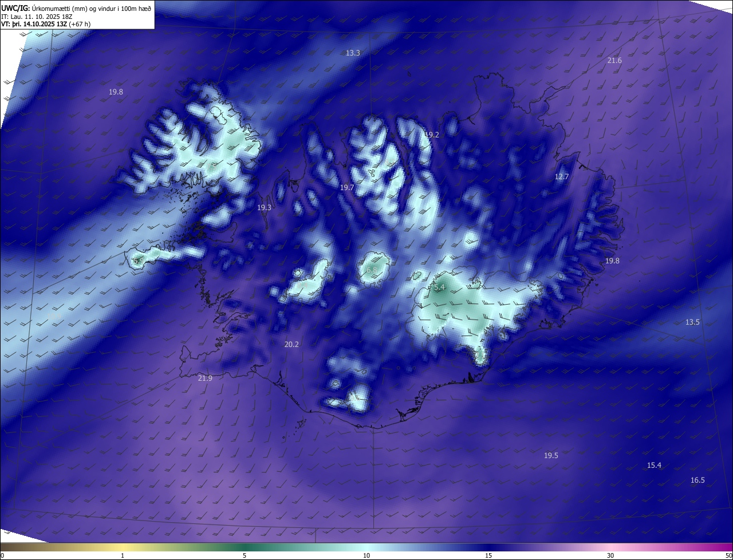Click the 15.4 value on the map
Image resolution: width=733 pixels, height=560 pixels.
654,465
